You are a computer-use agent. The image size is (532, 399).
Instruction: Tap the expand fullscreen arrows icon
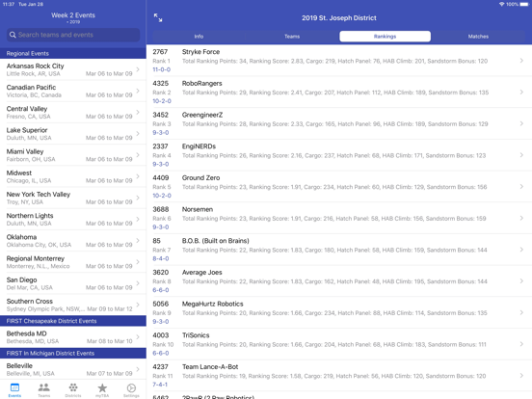[158, 17]
